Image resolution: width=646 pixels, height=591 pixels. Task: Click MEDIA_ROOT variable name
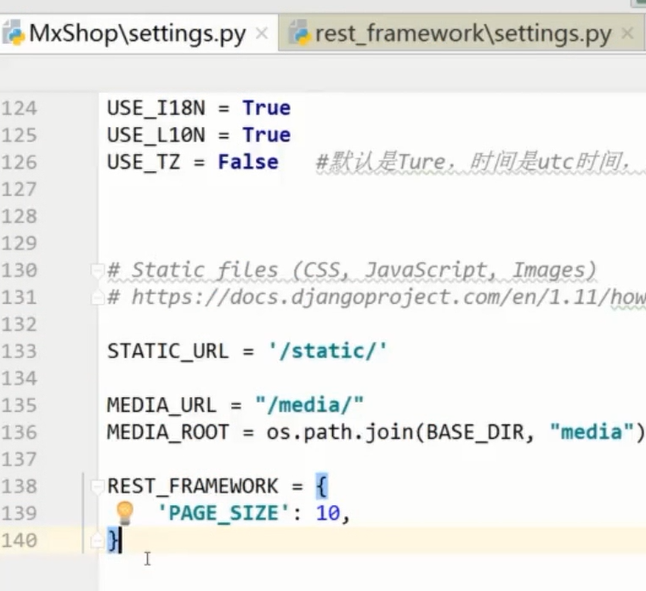point(168,432)
